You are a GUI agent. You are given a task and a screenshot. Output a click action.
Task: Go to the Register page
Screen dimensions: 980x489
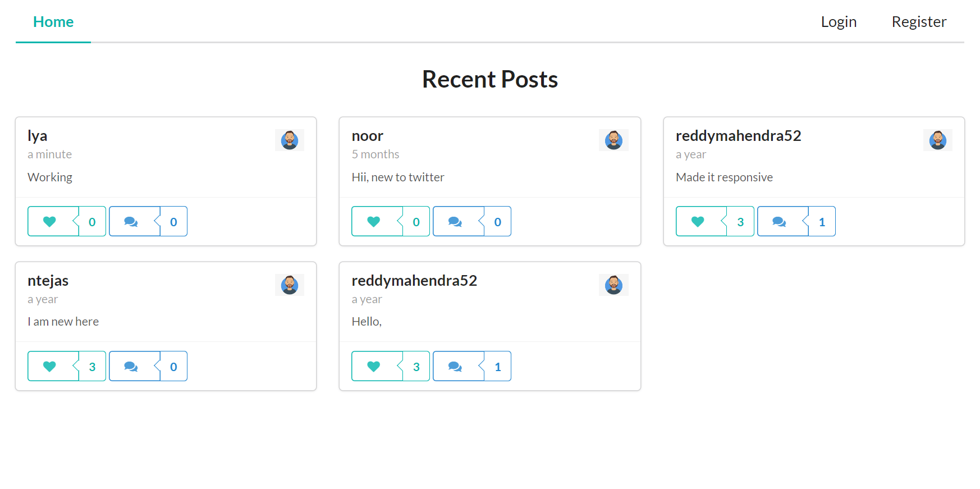[x=919, y=22]
